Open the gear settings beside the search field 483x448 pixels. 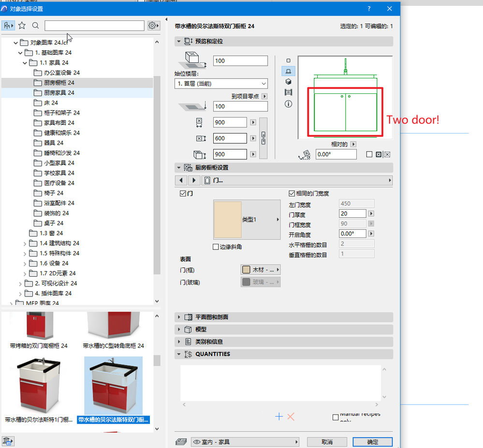point(152,25)
